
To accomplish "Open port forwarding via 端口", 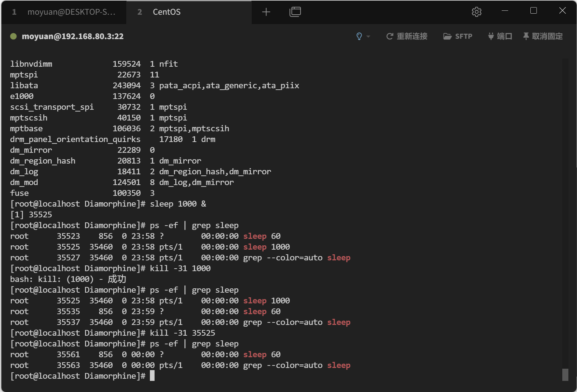I will coord(500,36).
